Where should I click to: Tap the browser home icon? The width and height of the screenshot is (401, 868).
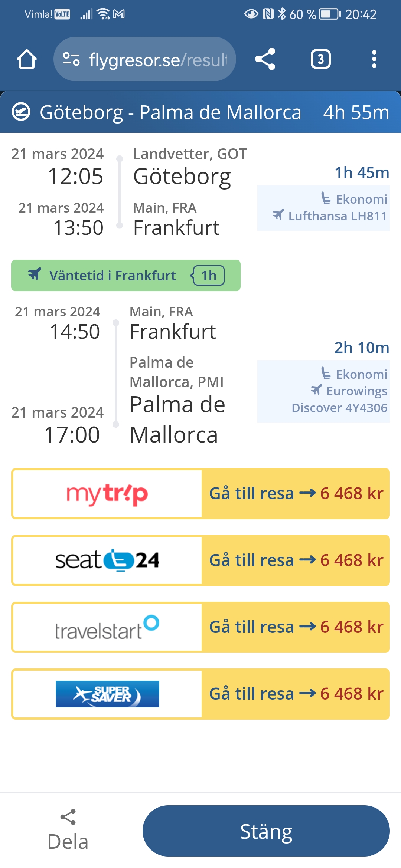[x=26, y=59]
